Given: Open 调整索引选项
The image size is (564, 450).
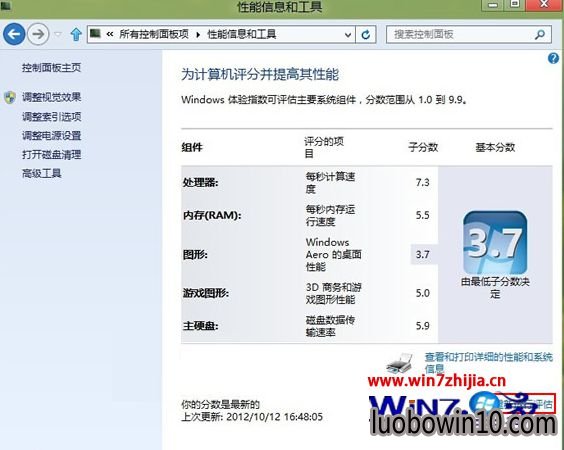Looking at the screenshot, I should 51,117.
